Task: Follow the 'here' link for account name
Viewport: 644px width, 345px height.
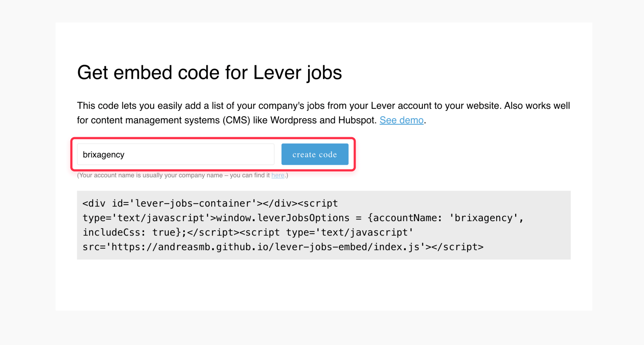Action: [x=278, y=175]
